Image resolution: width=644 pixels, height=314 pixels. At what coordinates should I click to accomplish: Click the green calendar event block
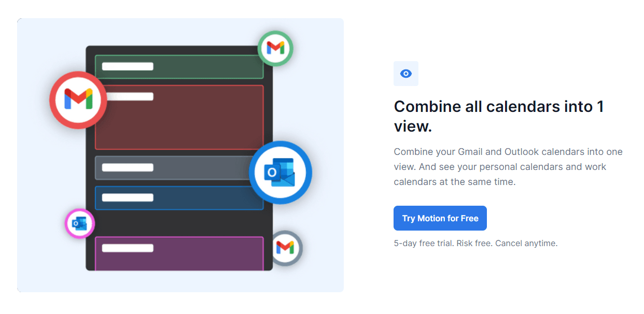[207, 67]
